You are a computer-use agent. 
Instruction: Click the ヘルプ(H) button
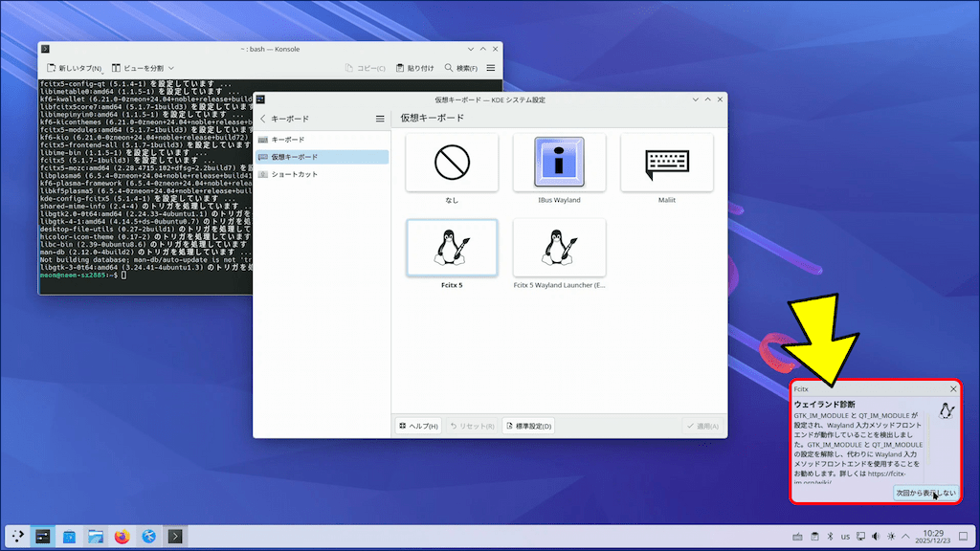point(419,426)
